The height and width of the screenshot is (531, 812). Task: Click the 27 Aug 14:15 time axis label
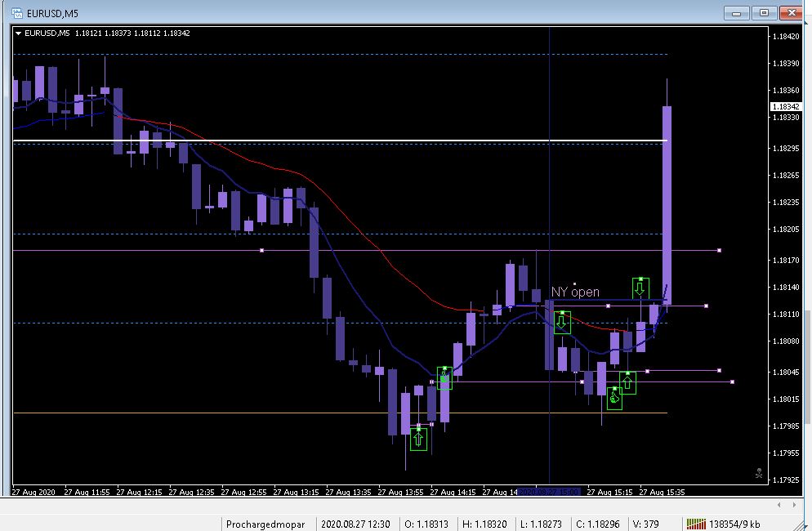(x=453, y=492)
